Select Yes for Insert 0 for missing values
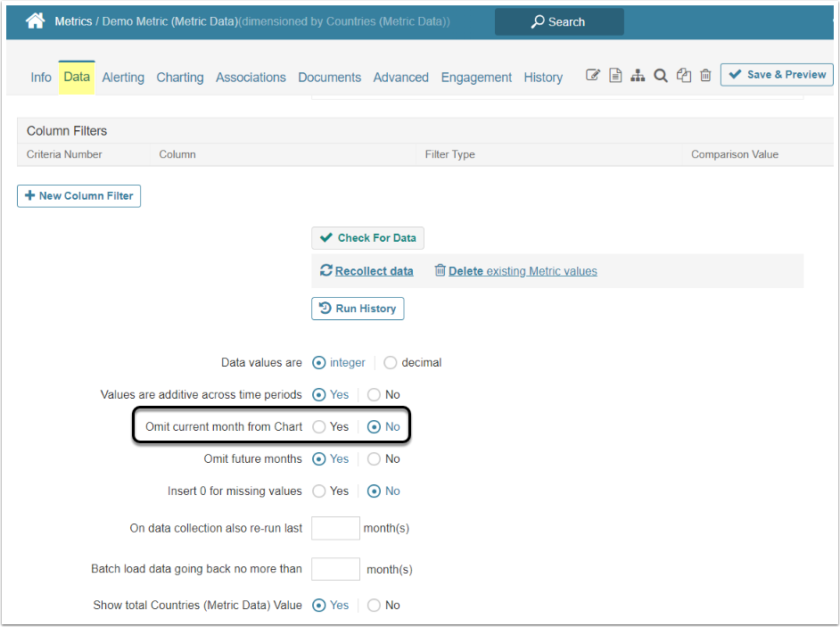 click(x=319, y=491)
